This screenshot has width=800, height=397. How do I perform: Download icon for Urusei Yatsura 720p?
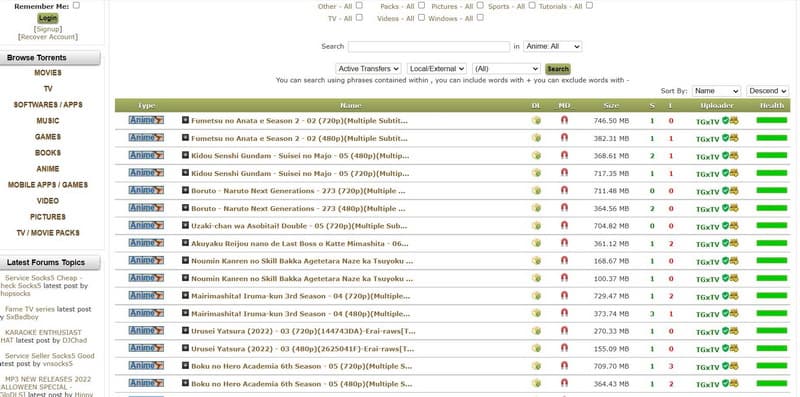pyautogui.click(x=536, y=331)
